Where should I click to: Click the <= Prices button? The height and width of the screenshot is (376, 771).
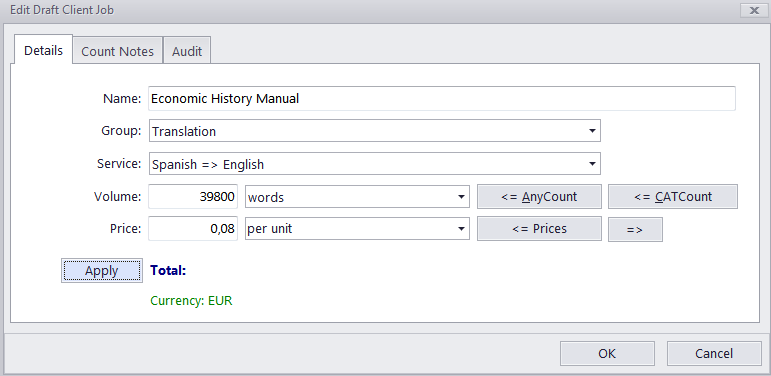[539, 229]
